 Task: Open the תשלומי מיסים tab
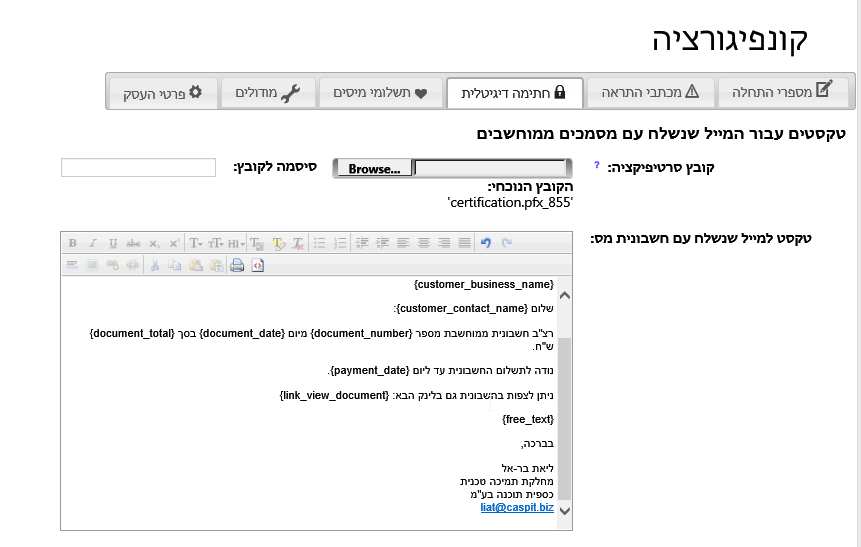point(380,92)
